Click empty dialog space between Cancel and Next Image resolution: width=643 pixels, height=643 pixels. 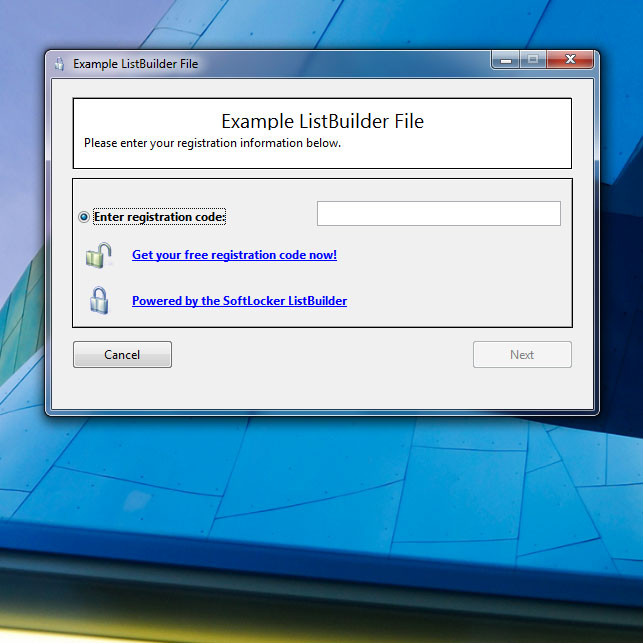click(320, 355)
